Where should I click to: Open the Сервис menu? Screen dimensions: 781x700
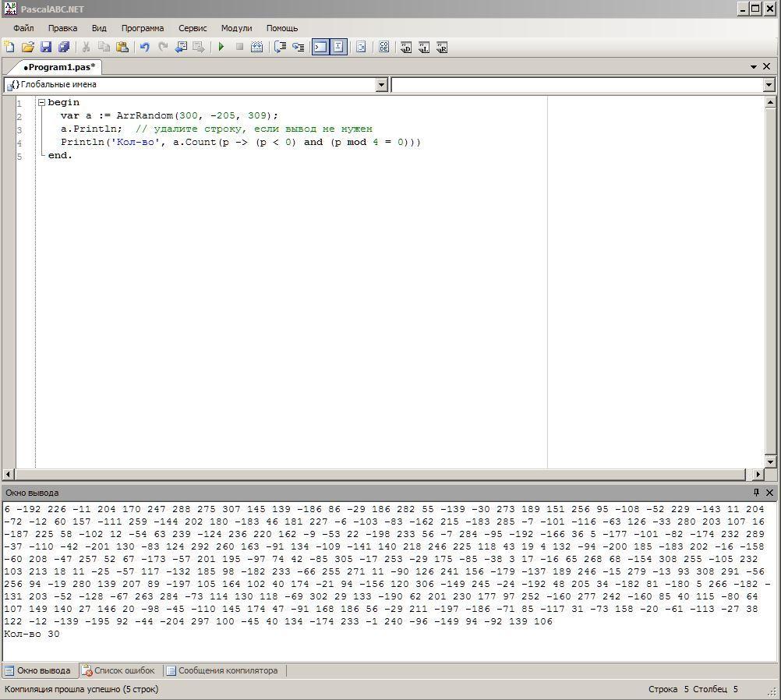point(193,28)
